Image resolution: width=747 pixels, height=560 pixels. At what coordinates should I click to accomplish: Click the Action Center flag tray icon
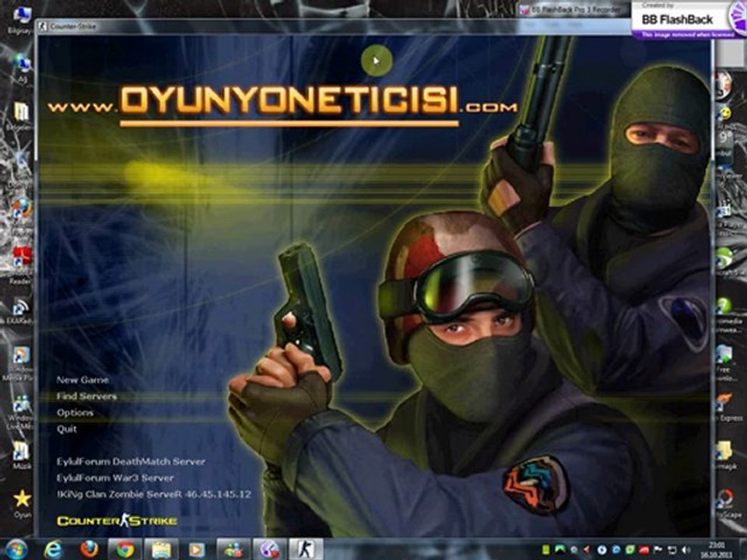pos(660,550)
